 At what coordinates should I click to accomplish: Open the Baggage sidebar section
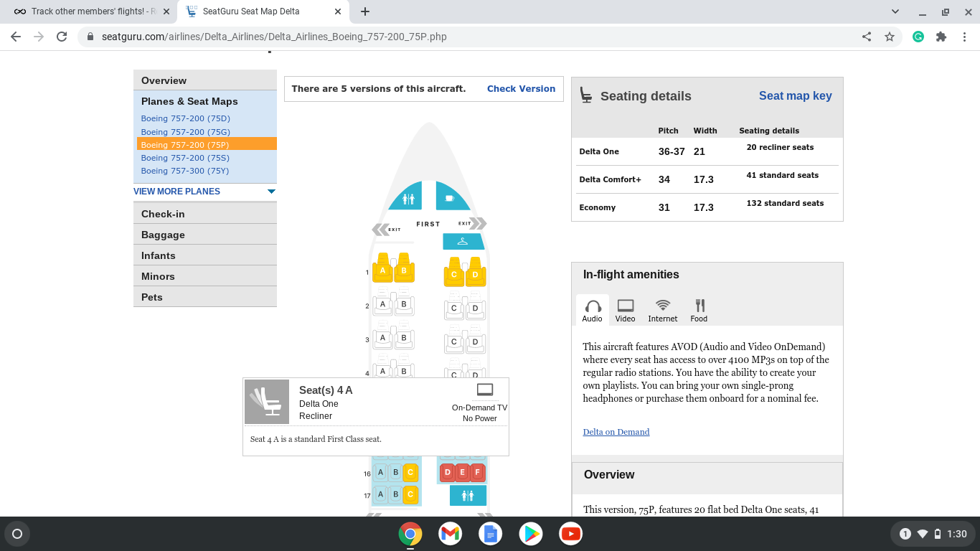(205, 235)
